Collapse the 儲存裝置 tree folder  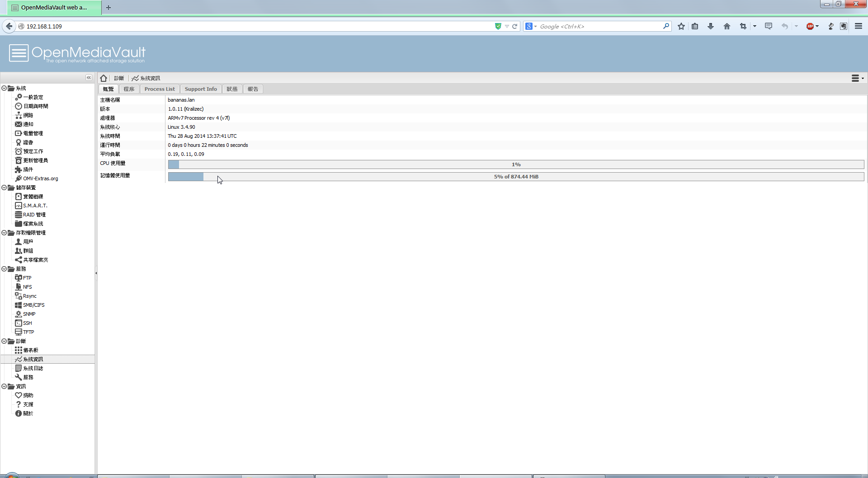click(x=4, y=187)
